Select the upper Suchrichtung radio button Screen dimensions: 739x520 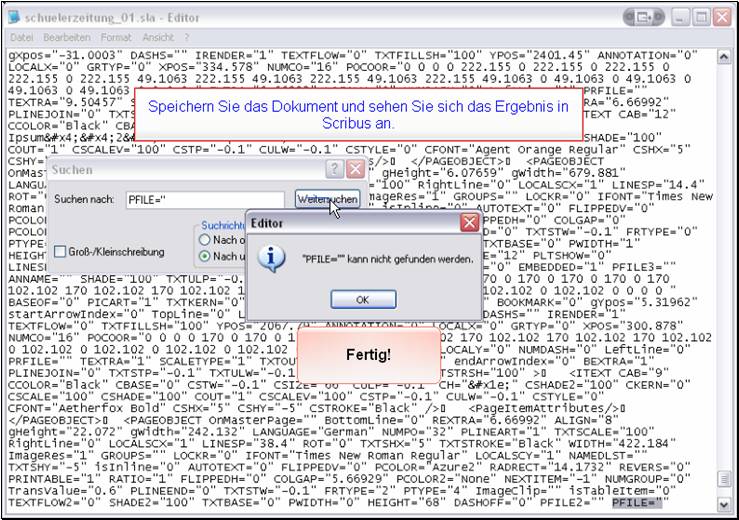(x=206, y=240)
